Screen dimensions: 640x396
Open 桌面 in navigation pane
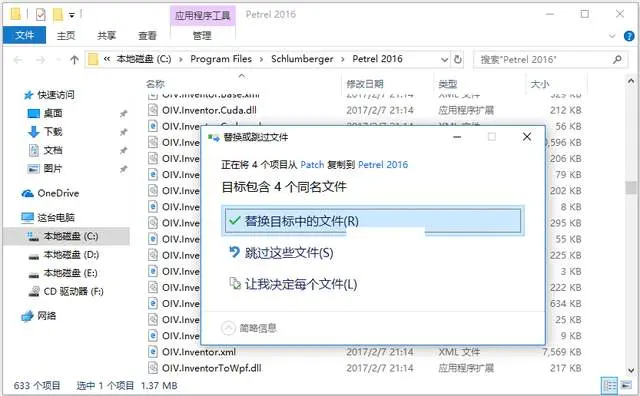click(45, 113)
